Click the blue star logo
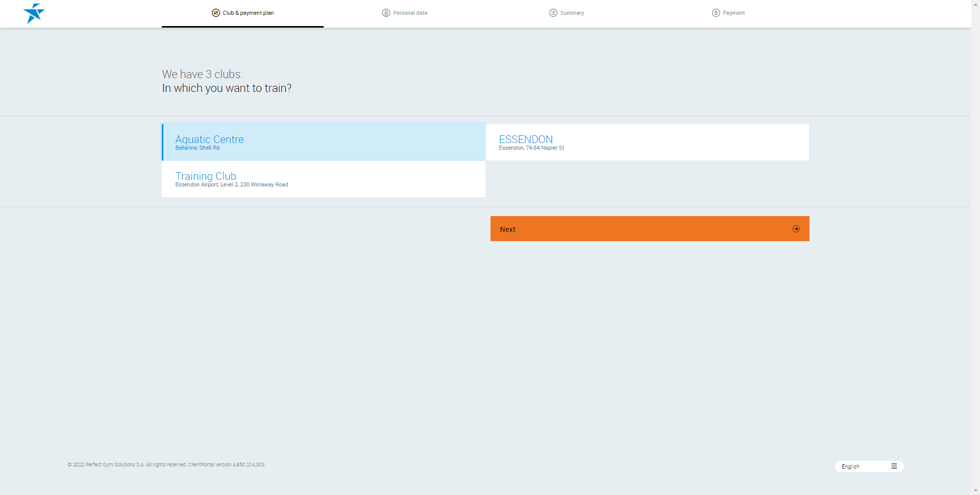 [34, 13]
